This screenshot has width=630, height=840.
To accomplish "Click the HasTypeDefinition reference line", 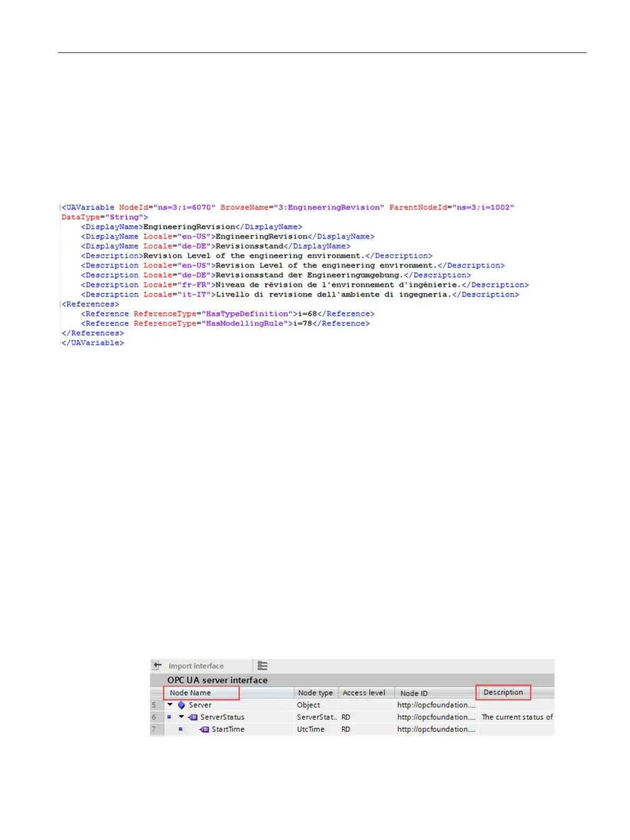I will 227,314.
